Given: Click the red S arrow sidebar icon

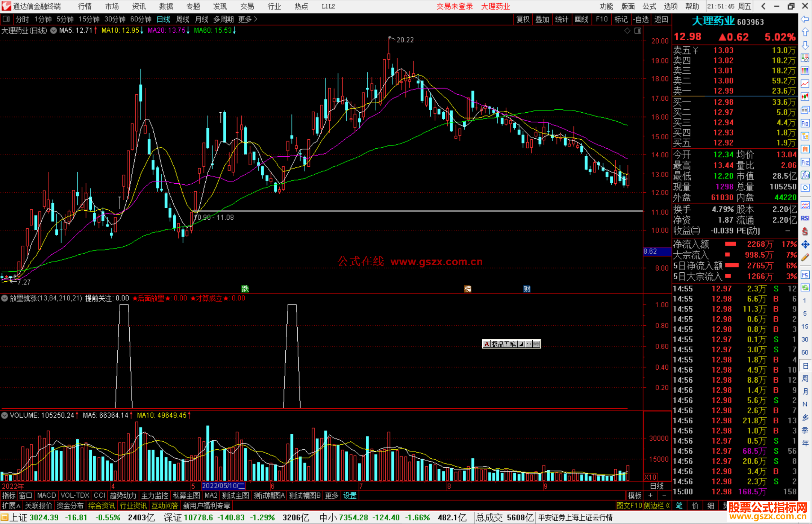Looking at the screenshot, I should (805, 231).
